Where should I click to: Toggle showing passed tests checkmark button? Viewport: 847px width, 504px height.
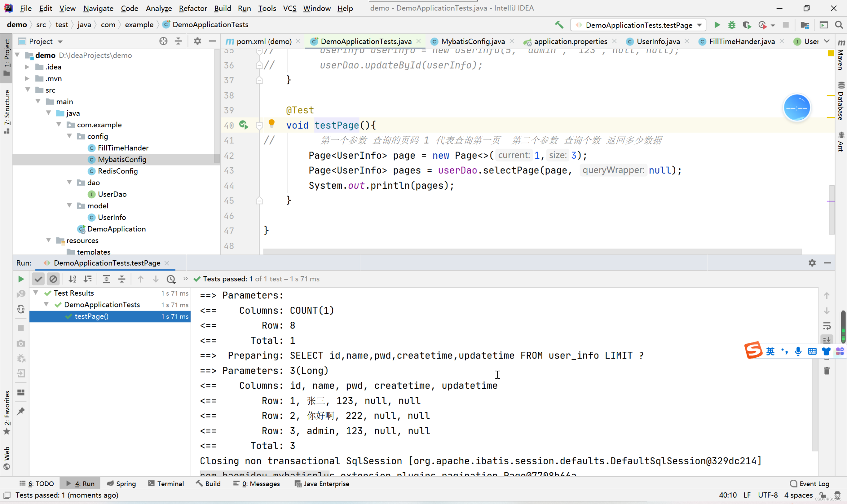38,279
